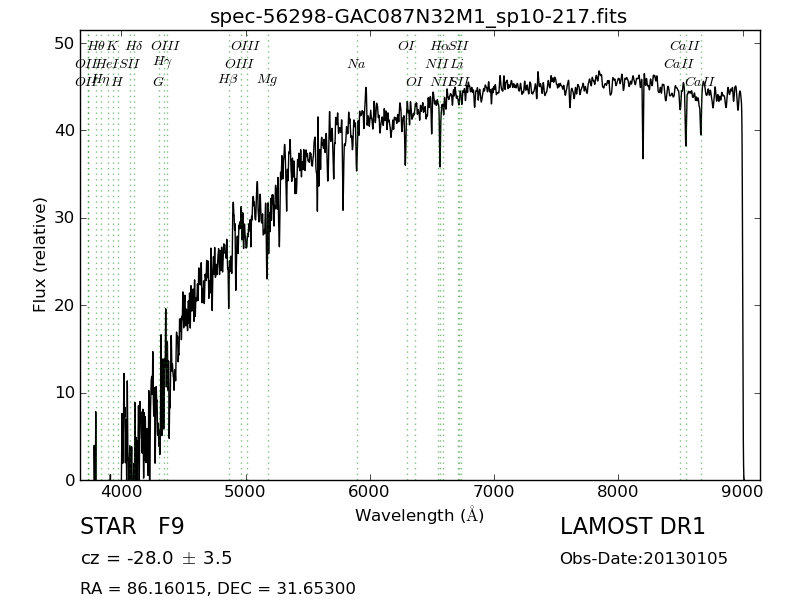Viewport: 800px width, 600px height.
Task: Click the y-axis tick label 30
Action: [64, 218]
